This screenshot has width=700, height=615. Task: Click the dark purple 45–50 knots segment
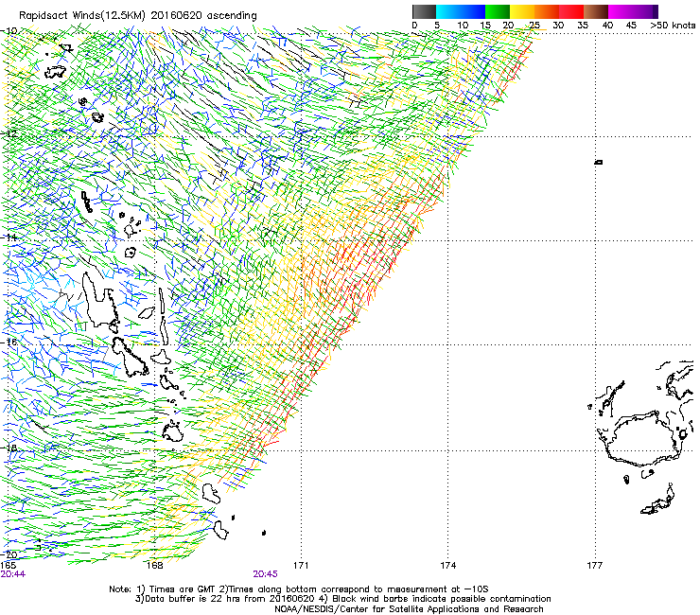tap(645, 11)
